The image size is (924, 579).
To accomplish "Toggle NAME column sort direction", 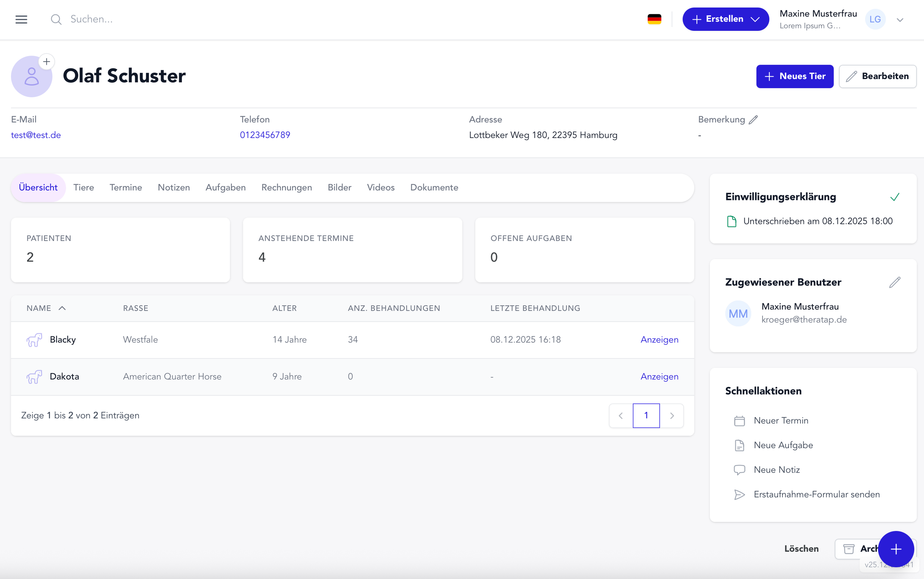I will pos(62,308).
